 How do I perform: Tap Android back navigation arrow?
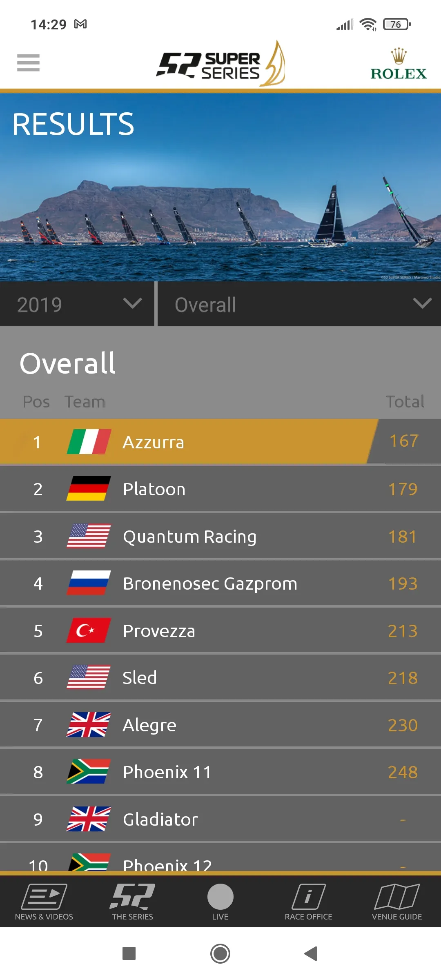pos(311,953)
